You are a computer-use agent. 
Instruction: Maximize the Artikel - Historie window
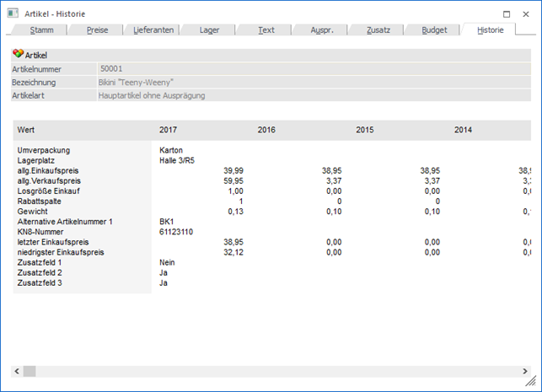pyautogui.click(x=505, y=13)
